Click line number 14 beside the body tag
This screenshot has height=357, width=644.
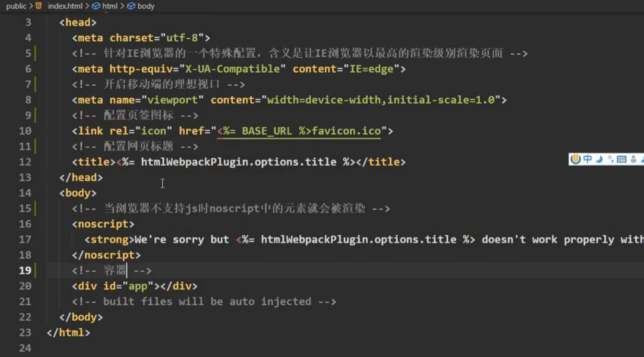point(25,193)
